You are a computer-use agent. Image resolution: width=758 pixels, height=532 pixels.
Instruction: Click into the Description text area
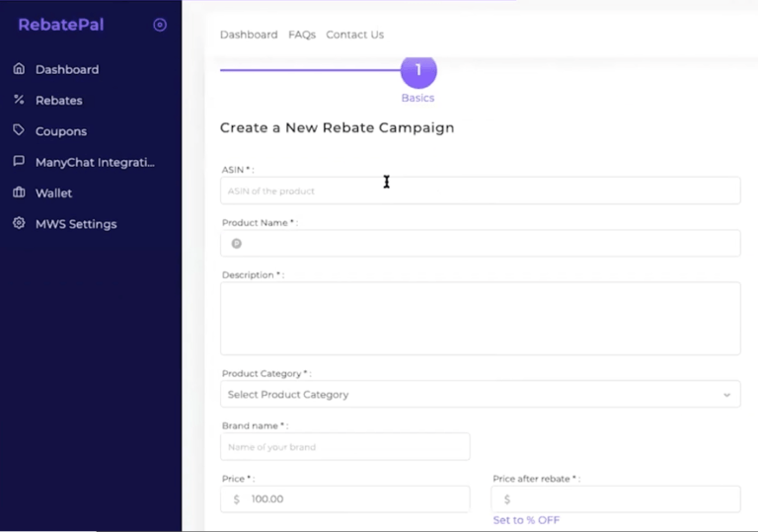(x=480, y=318)
